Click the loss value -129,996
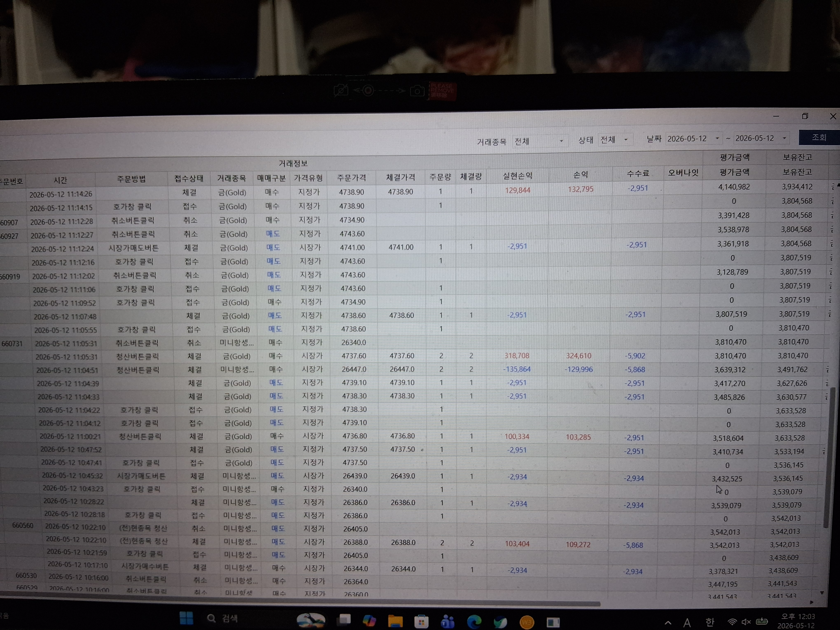 [578, 369]
